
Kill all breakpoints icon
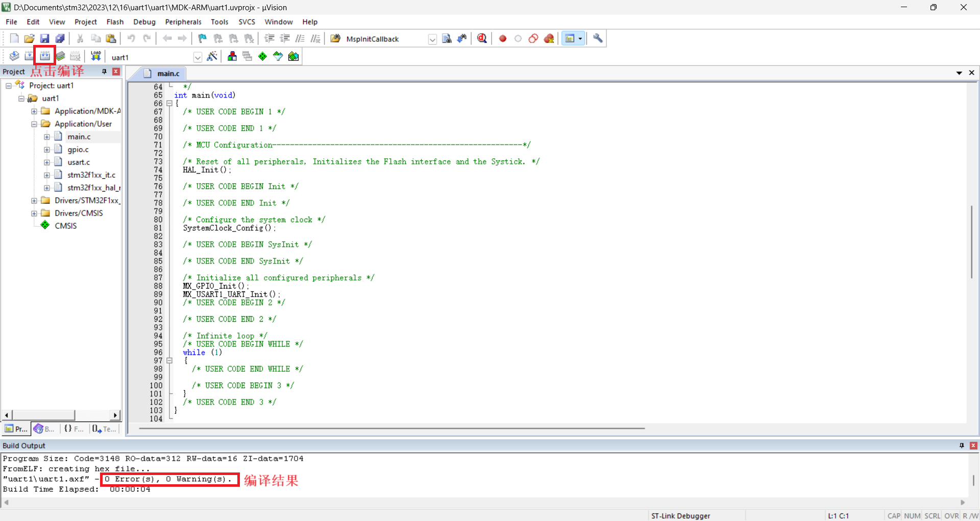coord(549,39)
